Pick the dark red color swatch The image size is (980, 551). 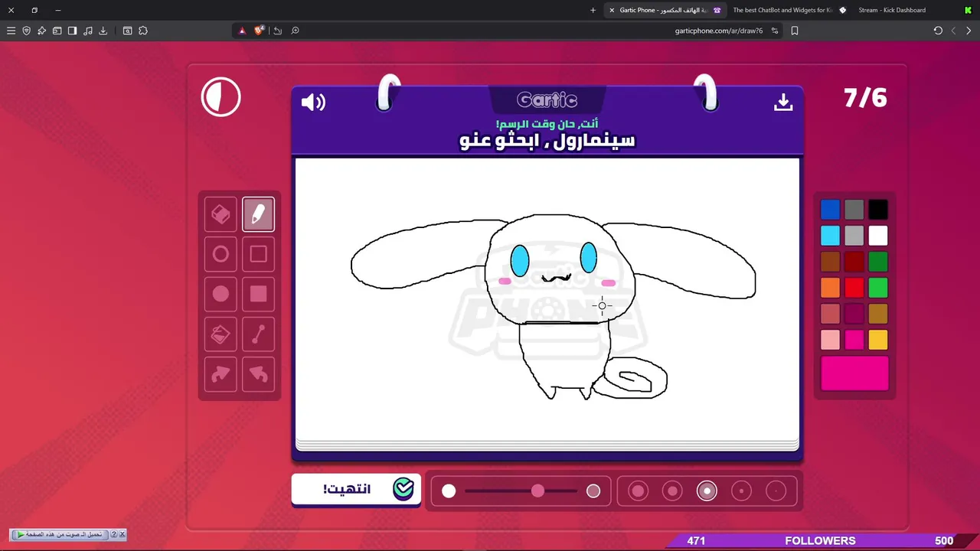click(854, 262)
